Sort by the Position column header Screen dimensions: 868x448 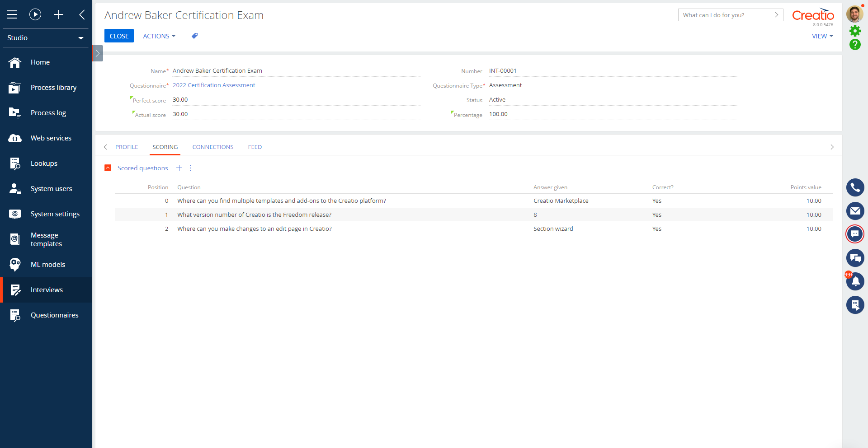(x=158, y=187)
